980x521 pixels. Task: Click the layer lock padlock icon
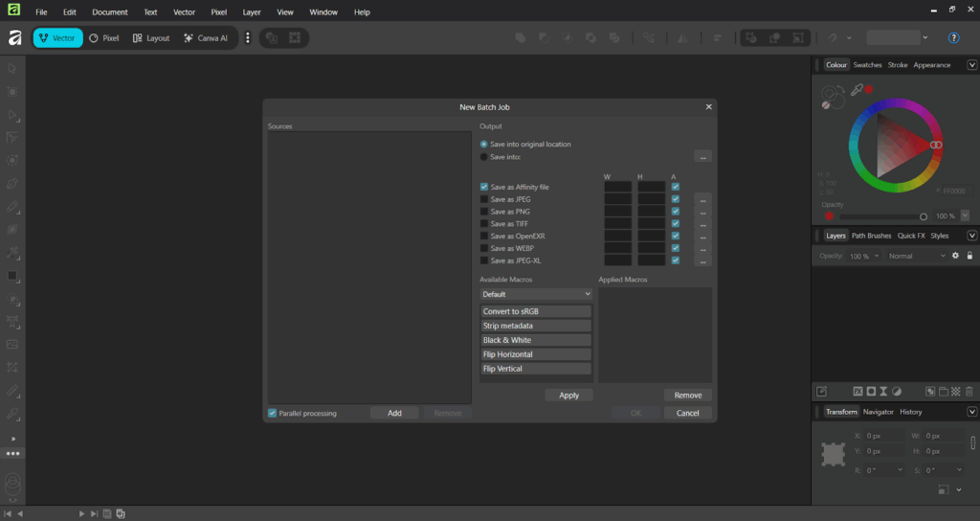tap(969, 257)
